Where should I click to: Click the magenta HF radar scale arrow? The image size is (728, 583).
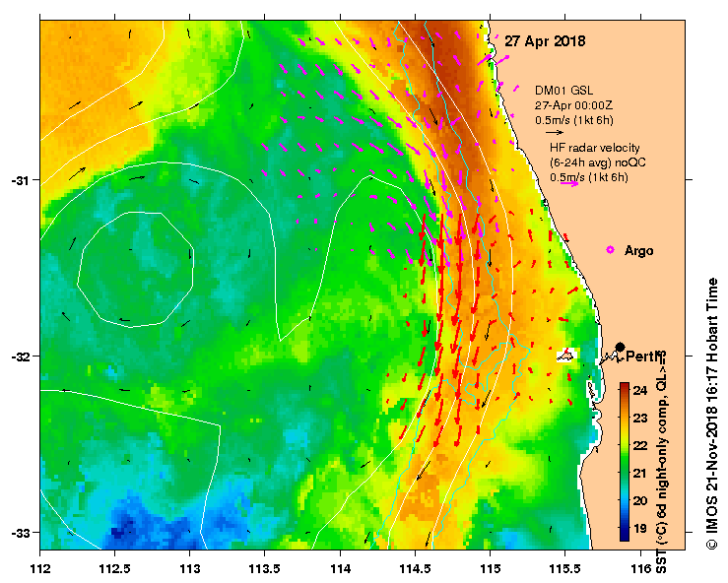569,184
